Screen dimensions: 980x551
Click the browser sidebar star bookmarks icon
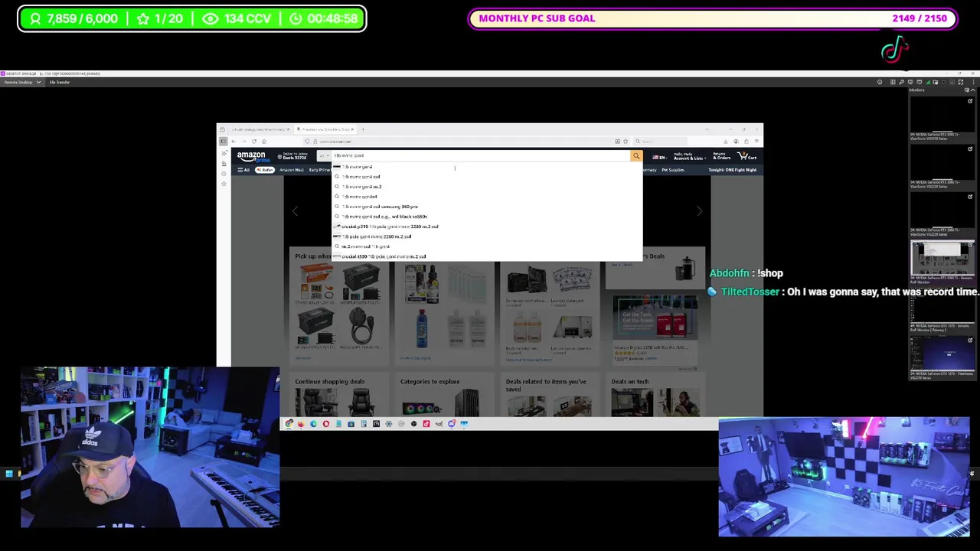tap(224, 184)
